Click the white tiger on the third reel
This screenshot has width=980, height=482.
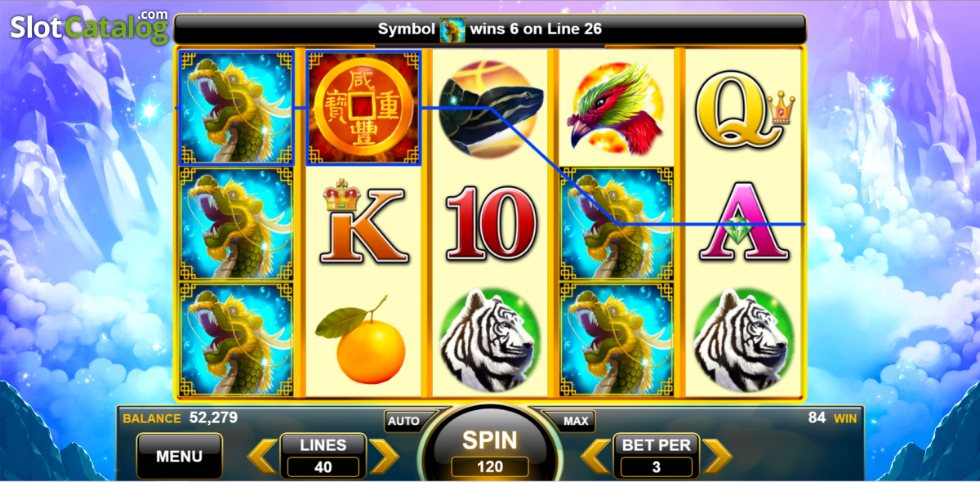490,341
